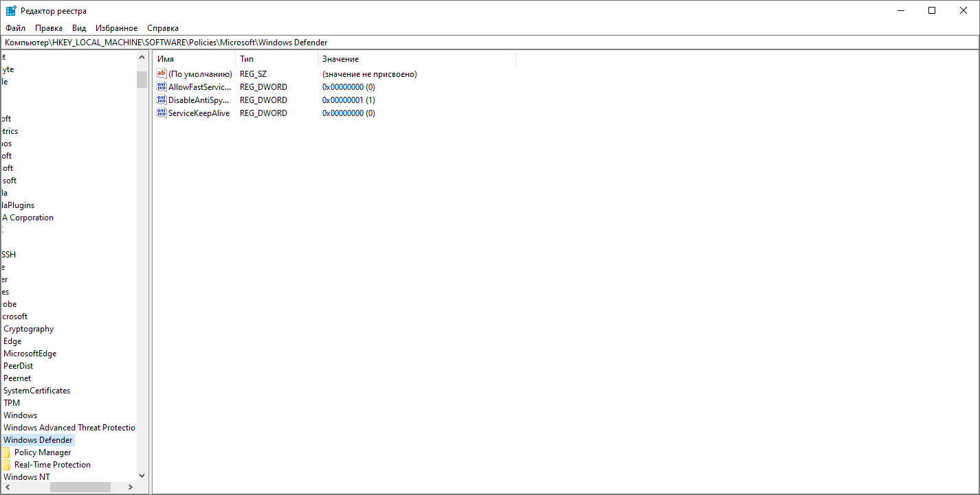Image resolution: width=980 pixels, height=495 pixels.
Task: Select the Windows tree key
Action: (21, 415)
